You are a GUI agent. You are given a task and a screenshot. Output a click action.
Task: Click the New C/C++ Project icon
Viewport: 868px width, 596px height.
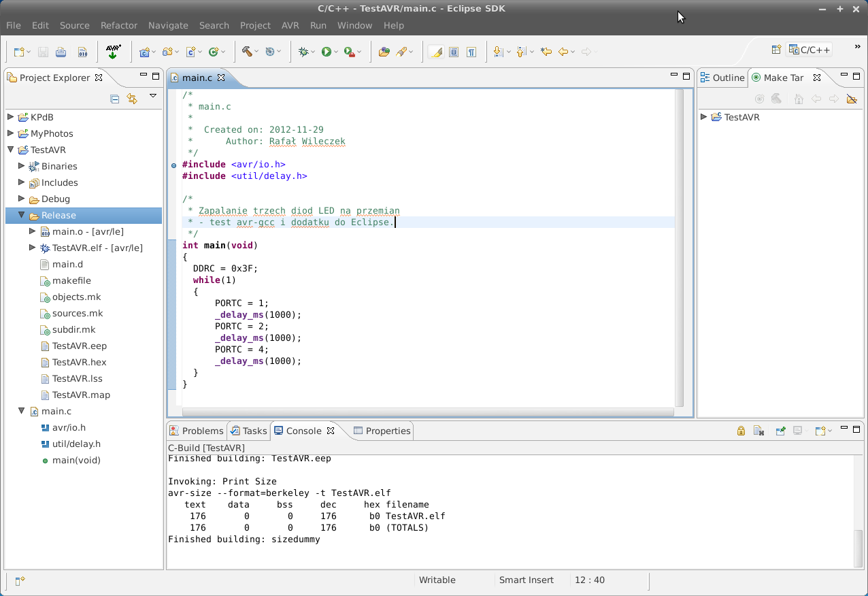[144, 52]
